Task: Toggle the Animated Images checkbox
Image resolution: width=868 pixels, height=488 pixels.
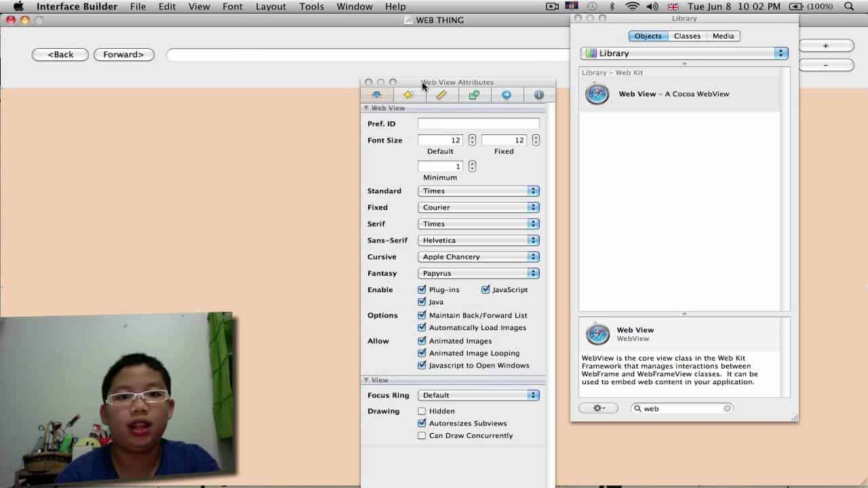Action: (422, 341)
